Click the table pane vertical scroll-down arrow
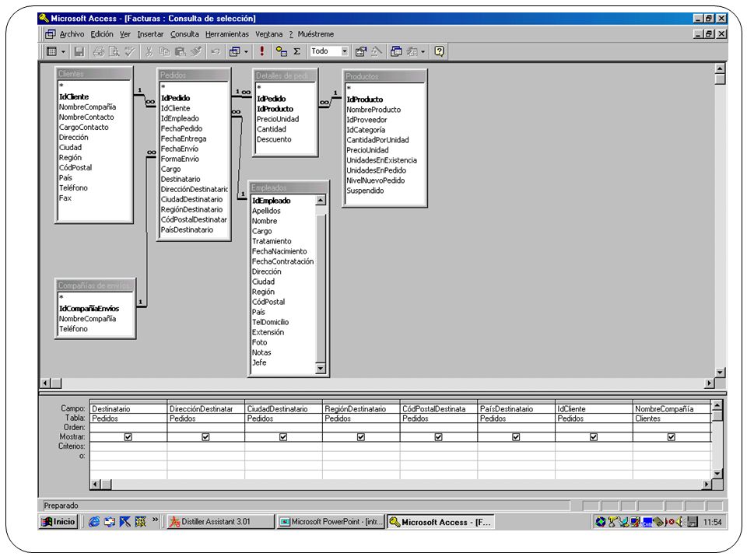This screenshot has width=747, height=560. pos(720,372)
